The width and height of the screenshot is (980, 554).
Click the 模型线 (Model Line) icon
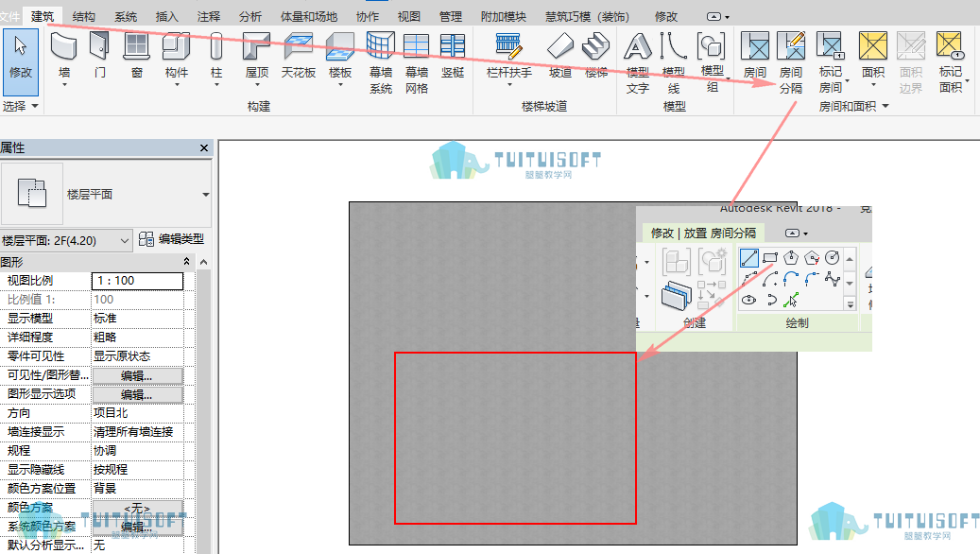click(x=673, y=47)
